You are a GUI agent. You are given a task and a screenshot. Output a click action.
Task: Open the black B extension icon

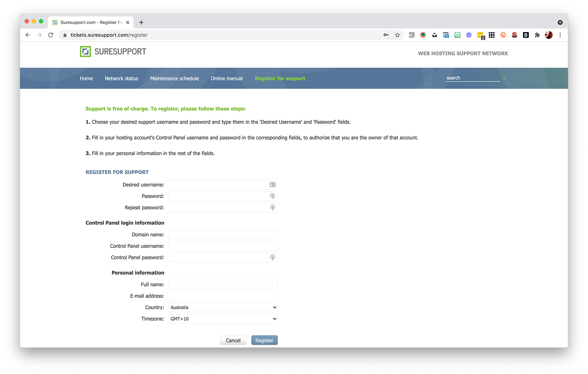coord(526,35)
